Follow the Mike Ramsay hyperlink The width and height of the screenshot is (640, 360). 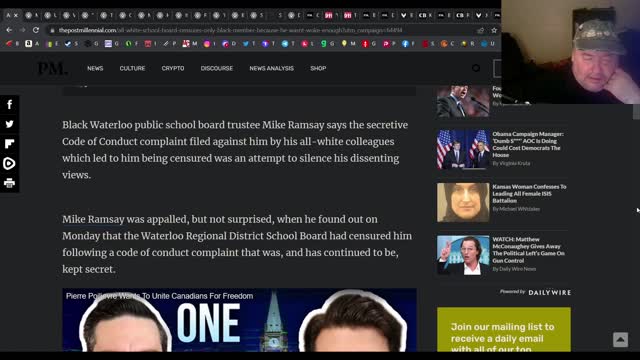[x=93, y=219]
